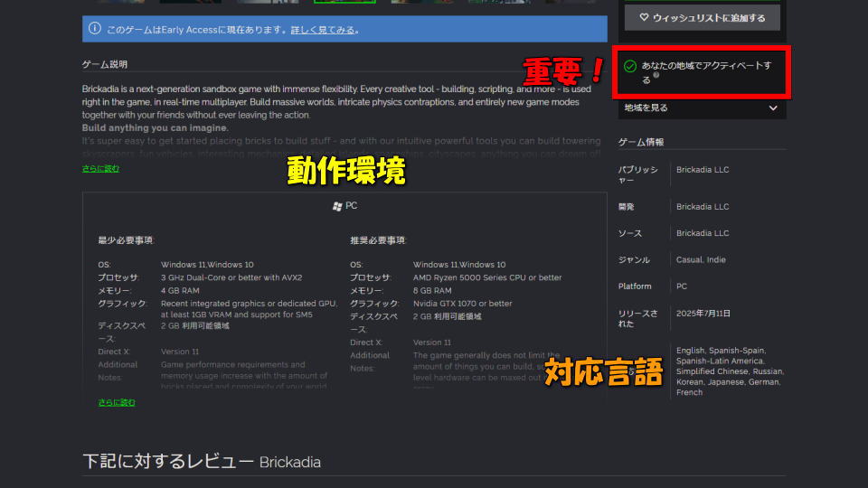Click the 推奨必要事項 heading
Image resolution: width=868 pixels, height=488 pixels.
tap(378, 240)
